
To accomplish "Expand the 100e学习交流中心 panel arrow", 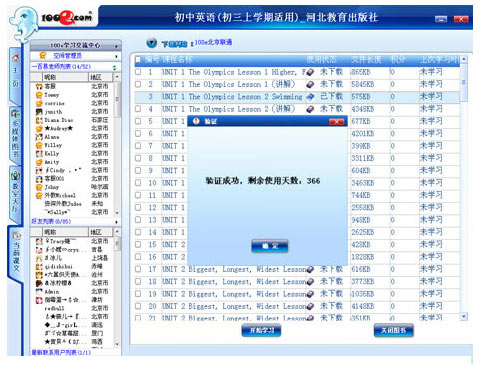I will [116, 46].
